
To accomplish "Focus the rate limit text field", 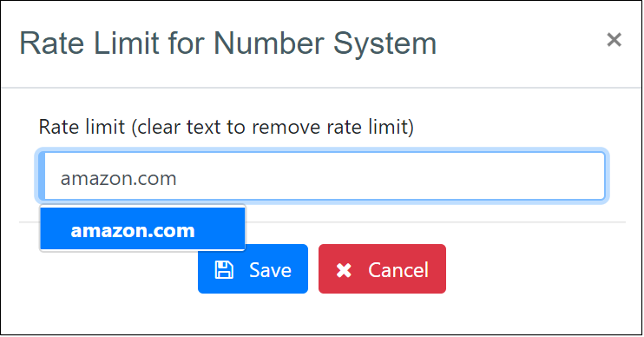I will [x=322, y=176].
